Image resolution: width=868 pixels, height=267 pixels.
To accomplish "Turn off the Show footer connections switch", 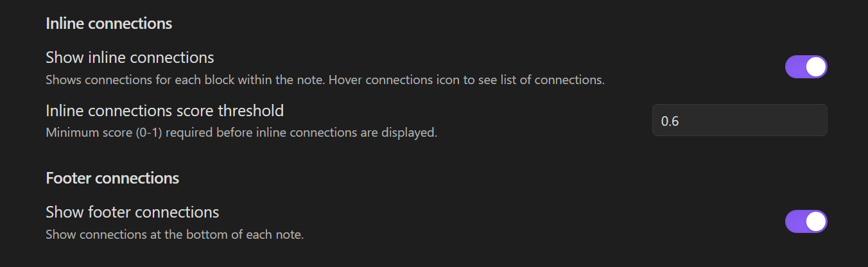I will 806,221.
